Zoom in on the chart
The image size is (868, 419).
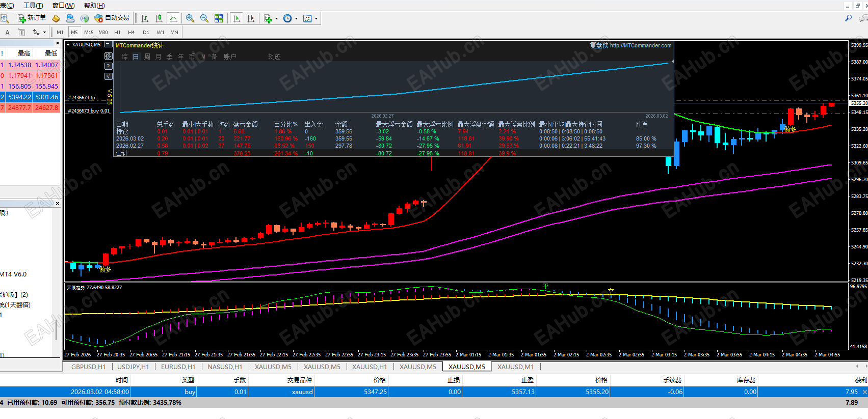point(190,18)
